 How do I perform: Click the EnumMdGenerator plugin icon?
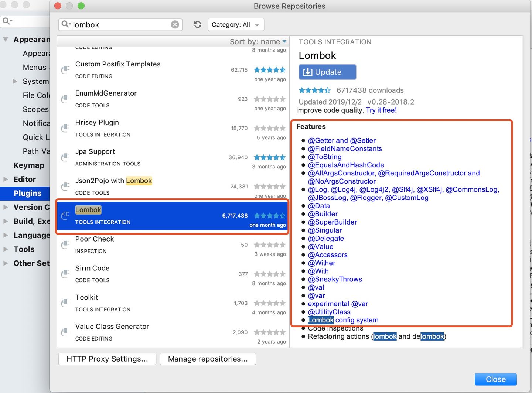(x=66, y=99)
